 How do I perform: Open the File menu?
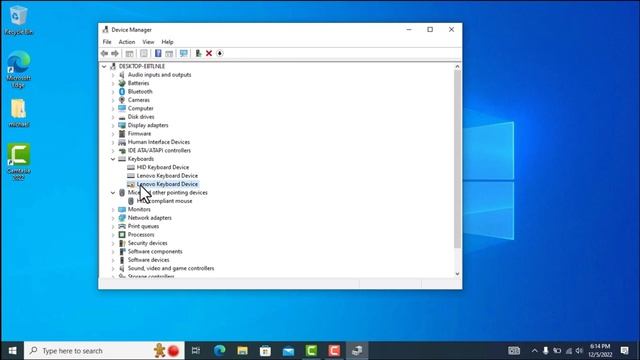107,42
